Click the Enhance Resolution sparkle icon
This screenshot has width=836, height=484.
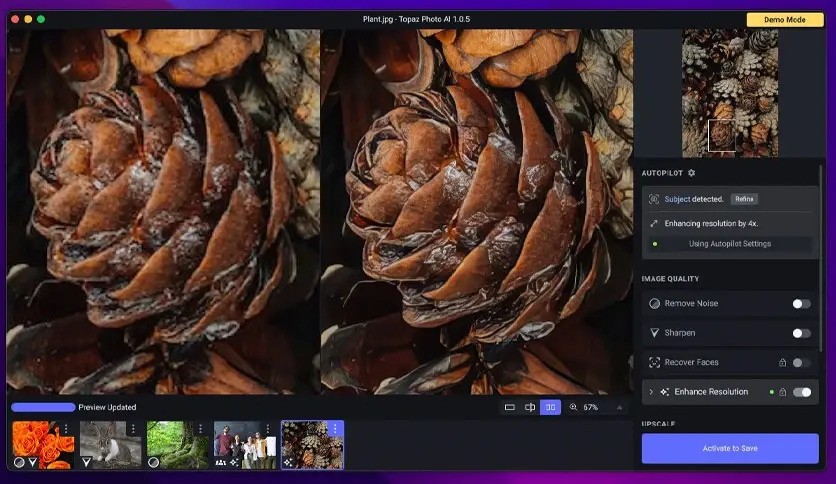664,392
